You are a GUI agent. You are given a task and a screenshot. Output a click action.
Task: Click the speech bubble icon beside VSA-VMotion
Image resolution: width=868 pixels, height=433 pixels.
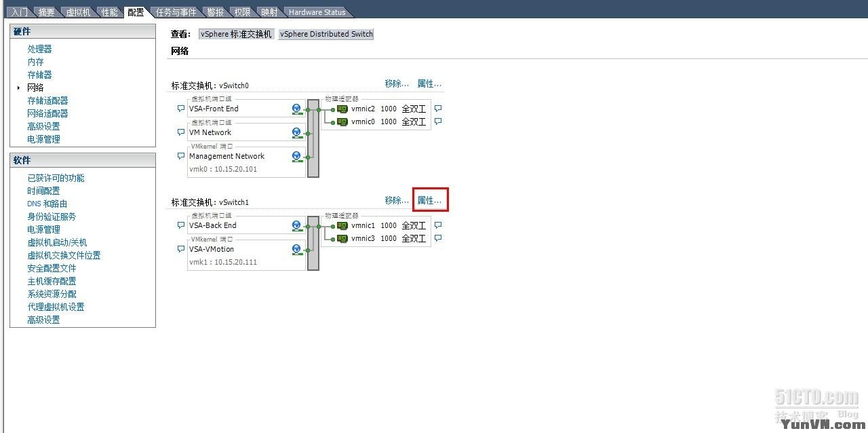pyautogui.click(x=181, y=249)
